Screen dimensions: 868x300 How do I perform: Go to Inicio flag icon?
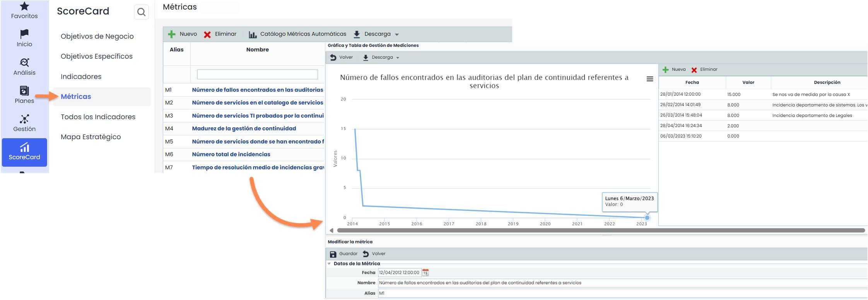pos(24,34)
